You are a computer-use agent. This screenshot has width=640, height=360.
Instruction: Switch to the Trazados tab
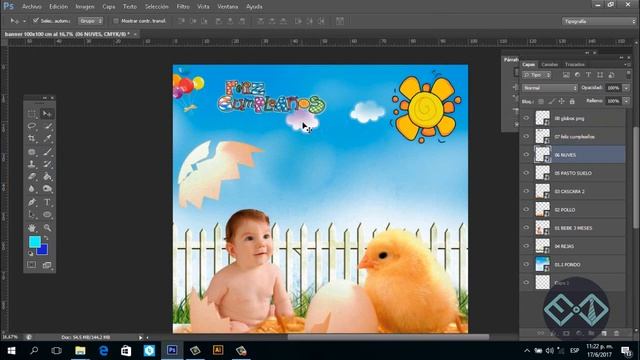click(x=575, y=64)
